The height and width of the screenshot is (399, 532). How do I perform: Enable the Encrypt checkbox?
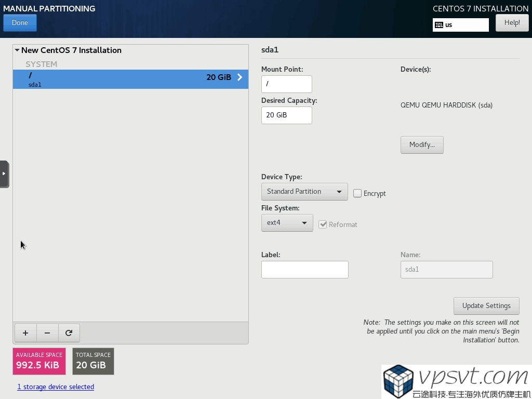coord(357,193)
